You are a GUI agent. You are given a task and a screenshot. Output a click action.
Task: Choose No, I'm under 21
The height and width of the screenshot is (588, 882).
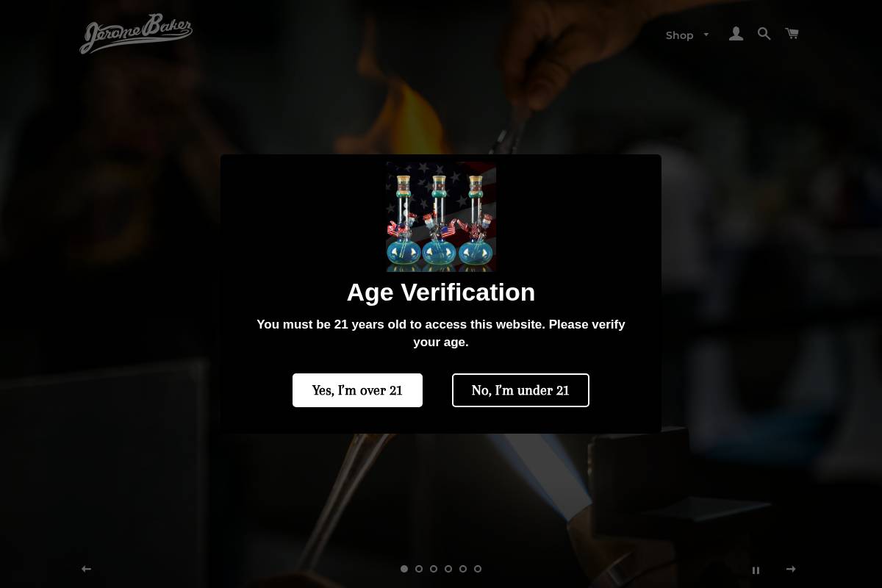click(x=520, y=390)
